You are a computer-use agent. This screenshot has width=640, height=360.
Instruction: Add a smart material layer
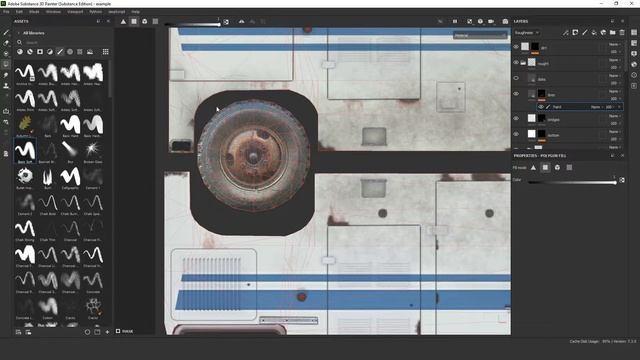coord(603,33)
